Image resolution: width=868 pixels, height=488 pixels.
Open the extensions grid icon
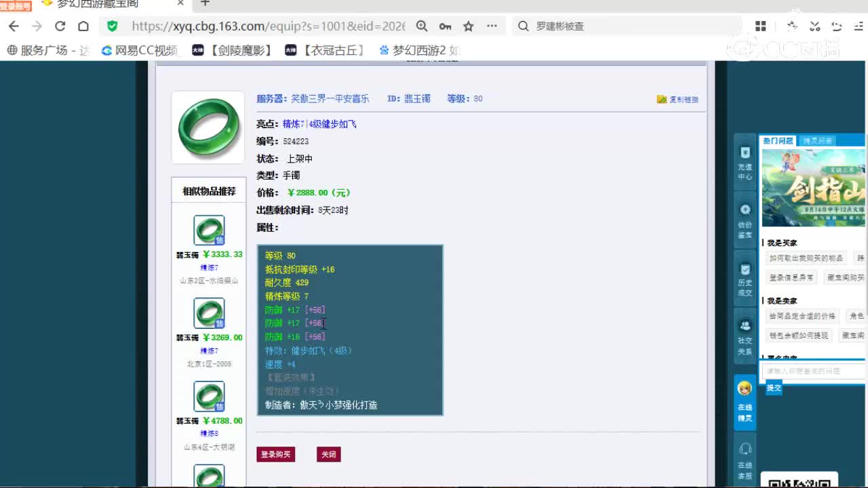[x=761, y=26]
